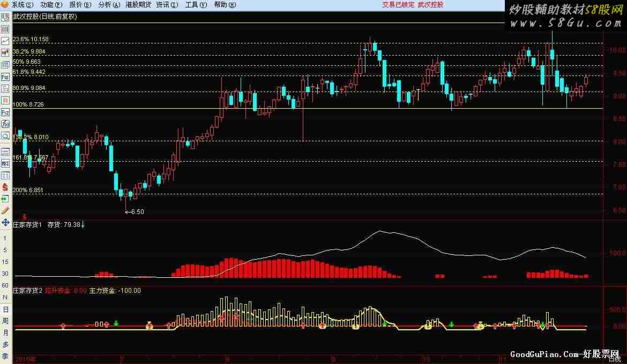This screenshot has width=627, height=364.
Task: Click the red dollar sign icon
Action: tap(5, 187)
